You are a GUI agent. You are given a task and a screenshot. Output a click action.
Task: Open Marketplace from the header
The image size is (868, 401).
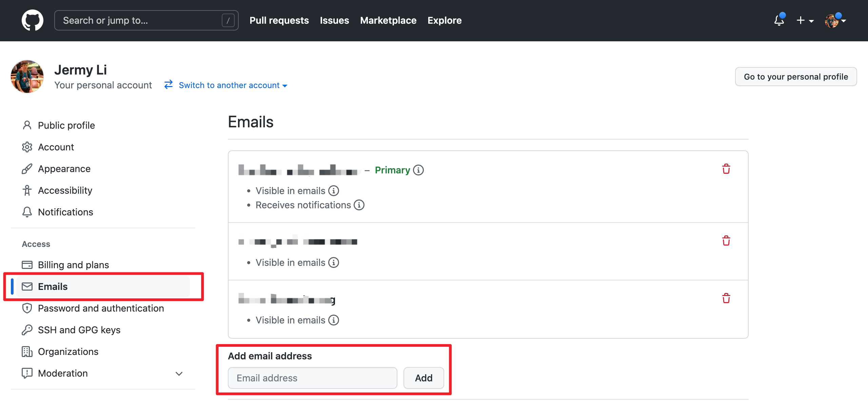(388, 20)
